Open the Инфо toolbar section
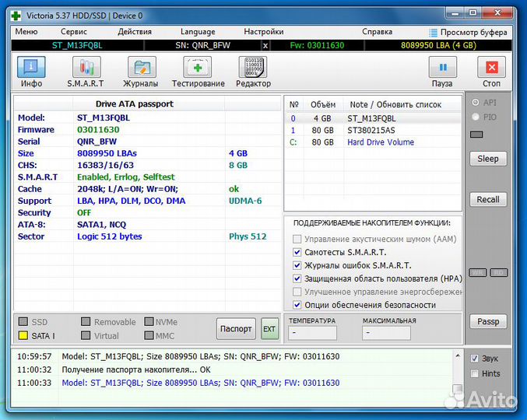This screenshot has width=527, height=420. [x=31, y=72]
